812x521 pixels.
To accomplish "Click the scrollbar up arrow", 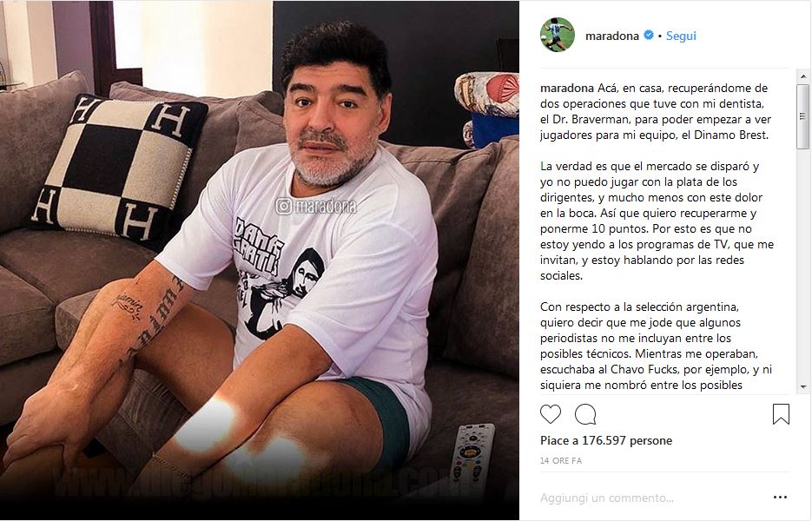I will click(803, 76).
